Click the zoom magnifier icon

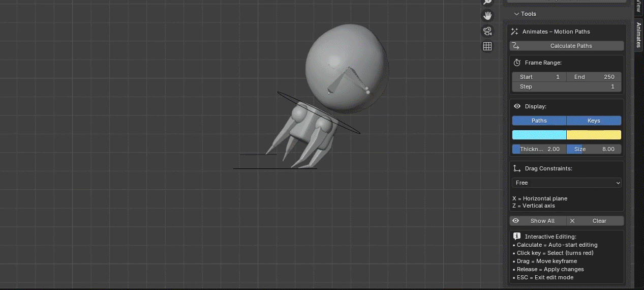[x=487, y=2]
